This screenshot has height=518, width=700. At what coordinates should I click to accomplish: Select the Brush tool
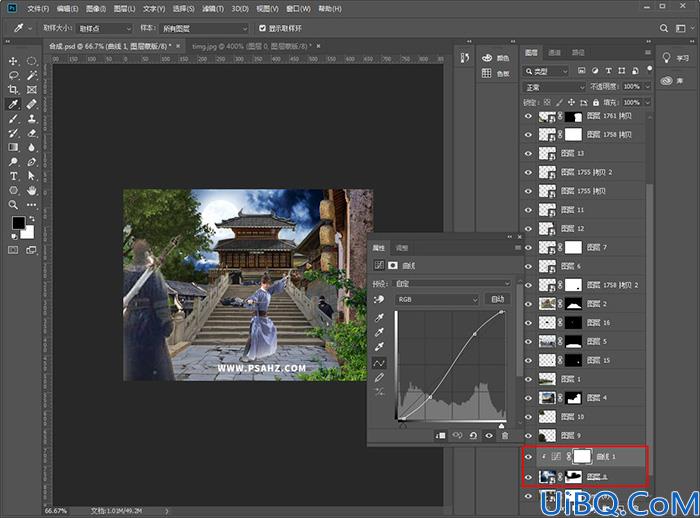point(13,119)
